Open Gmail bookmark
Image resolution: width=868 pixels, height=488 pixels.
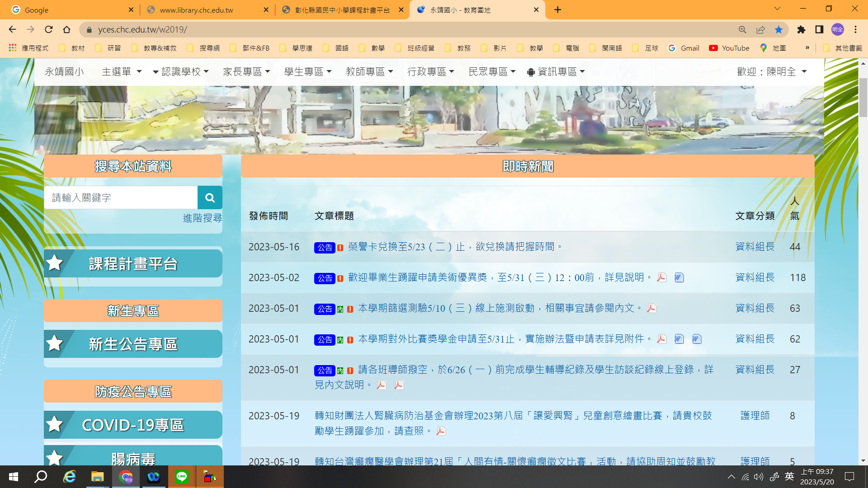(x=684, y=48)
